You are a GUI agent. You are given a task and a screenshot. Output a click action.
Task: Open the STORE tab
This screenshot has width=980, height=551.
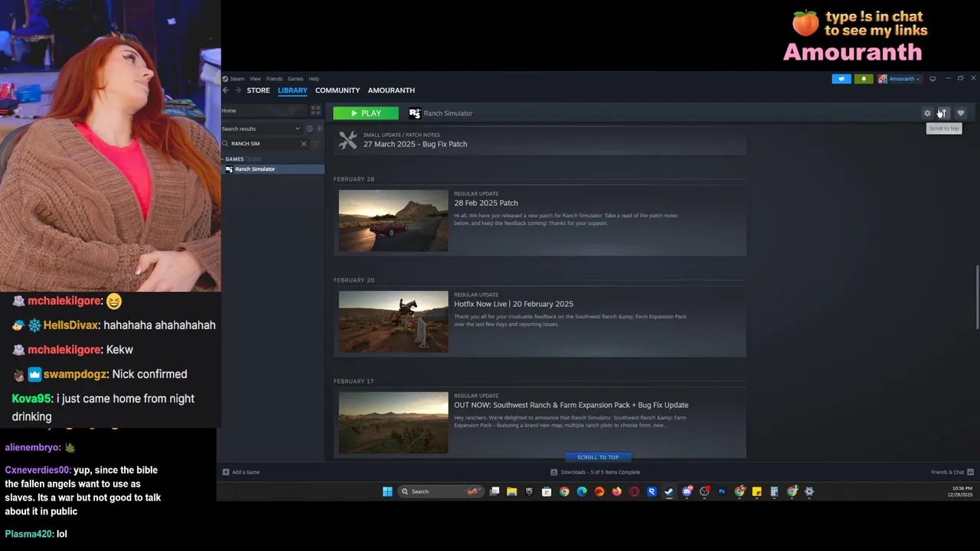(258, 90)
